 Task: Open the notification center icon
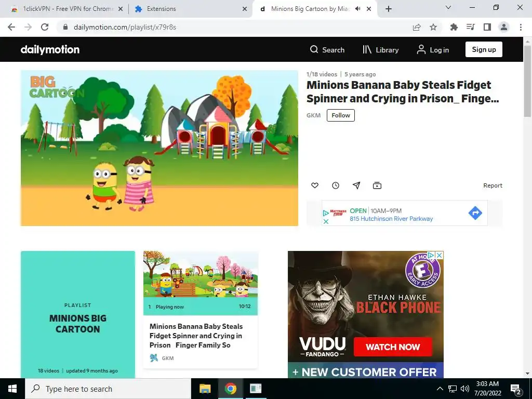(x=516, y=389)
